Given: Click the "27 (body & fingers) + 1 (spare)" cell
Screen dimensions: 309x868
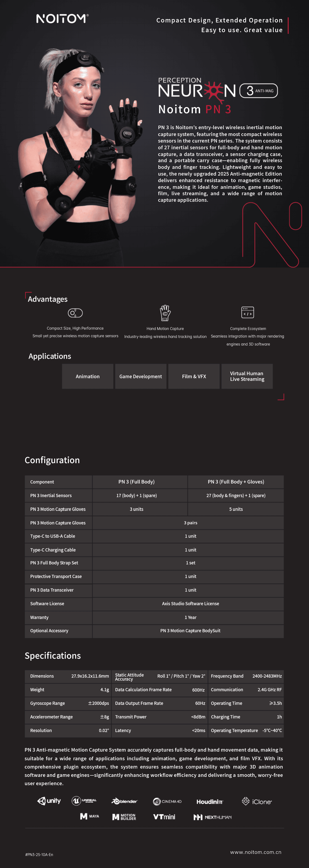Looking at the screenshot, I should pyautogui.click(x=236, y=495).
